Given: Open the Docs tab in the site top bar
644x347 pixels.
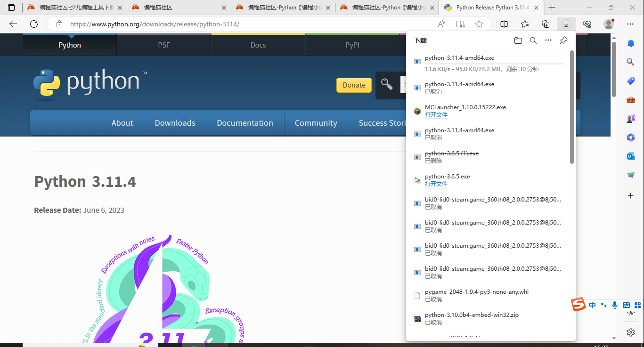Looking at the screenshot, I should point(258,45).
